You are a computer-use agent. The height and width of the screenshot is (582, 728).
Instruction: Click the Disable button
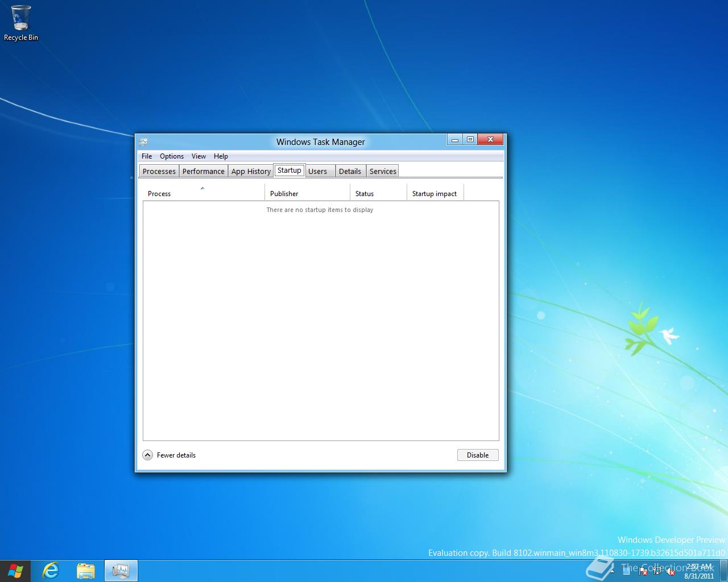(478, 455)
